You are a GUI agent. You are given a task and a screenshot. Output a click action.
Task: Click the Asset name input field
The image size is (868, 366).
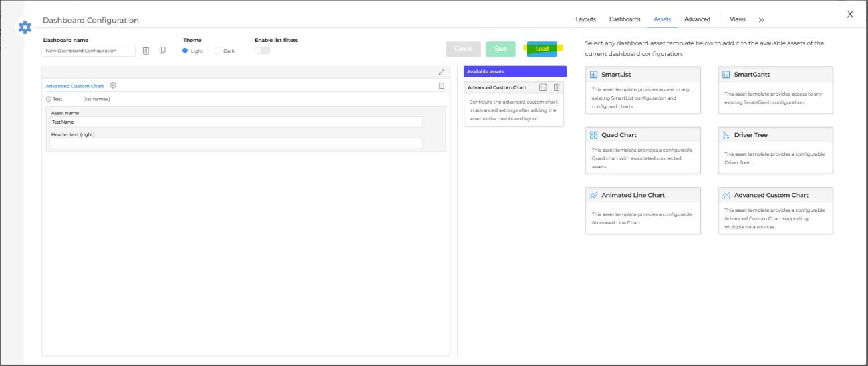pos(236,122)
